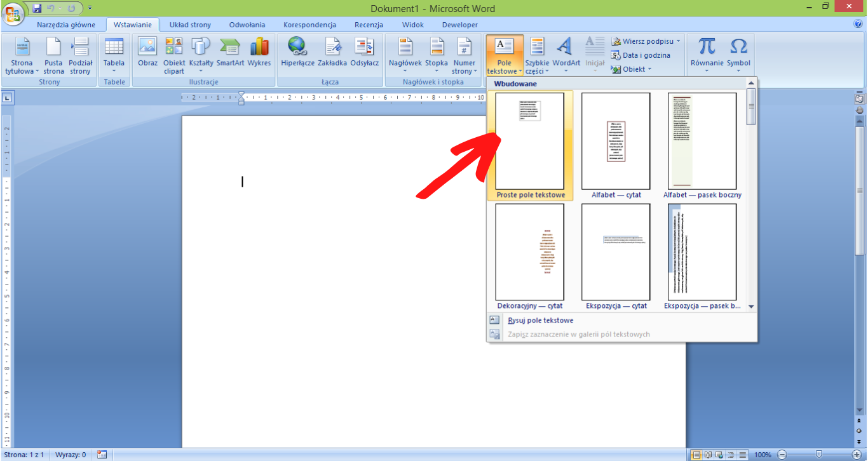This screenshot has height=461, width=868.
Task: Open Customize Quick Access Toolbar arrow
Action: pos(90,8)
